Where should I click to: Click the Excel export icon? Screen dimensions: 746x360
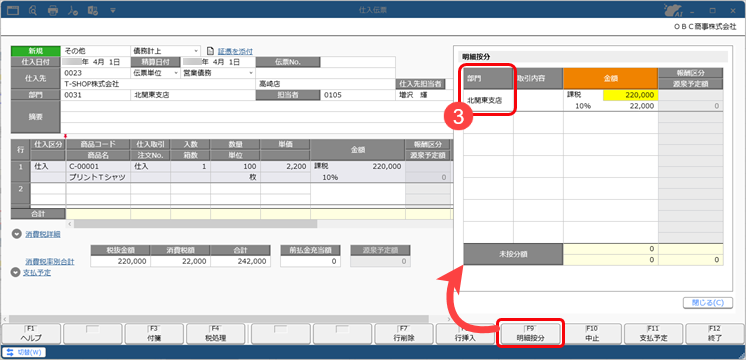click(x=93, y=10)
